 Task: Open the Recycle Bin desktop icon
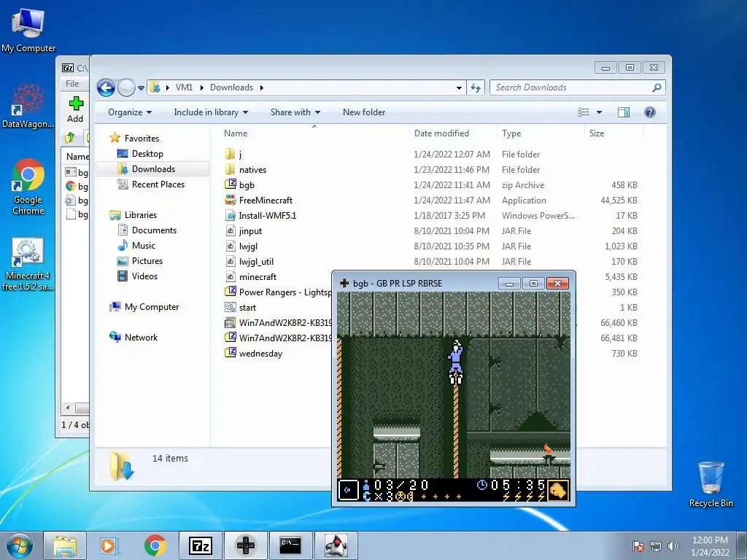711,484
